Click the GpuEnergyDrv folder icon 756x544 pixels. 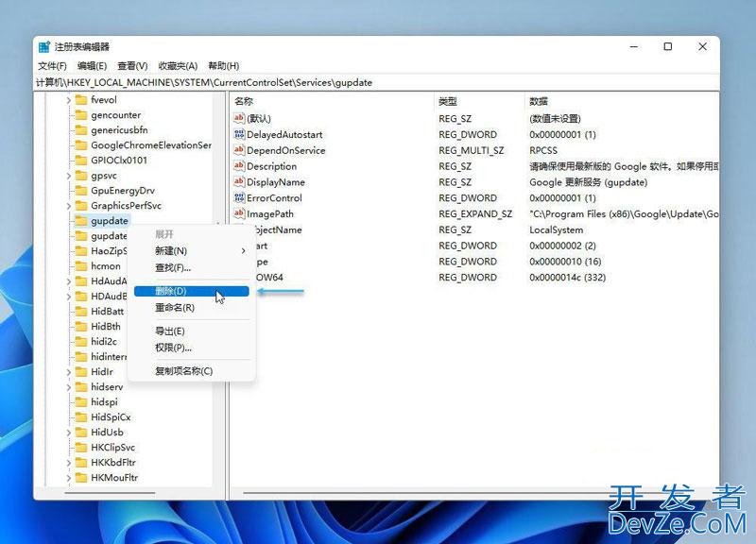point(81,191)
